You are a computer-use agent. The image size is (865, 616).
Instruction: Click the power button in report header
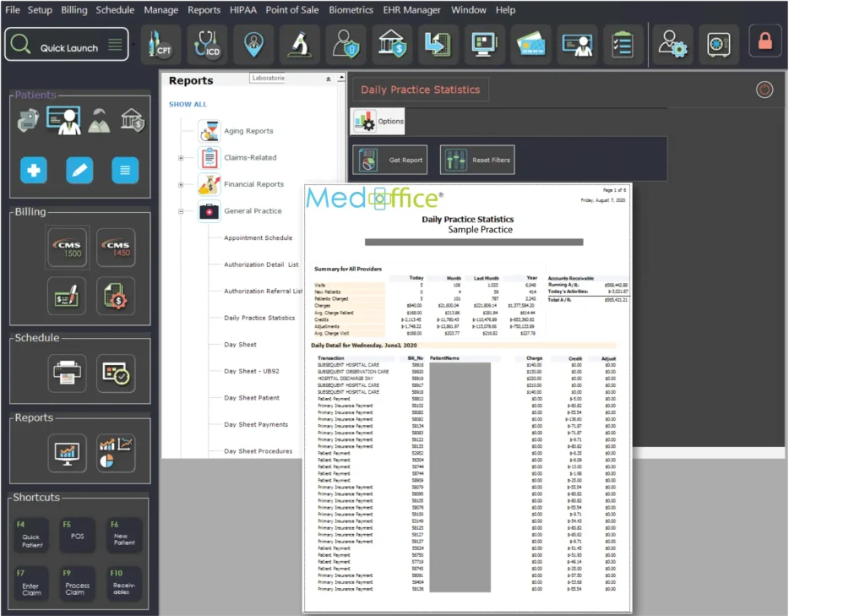click(764, 90)
